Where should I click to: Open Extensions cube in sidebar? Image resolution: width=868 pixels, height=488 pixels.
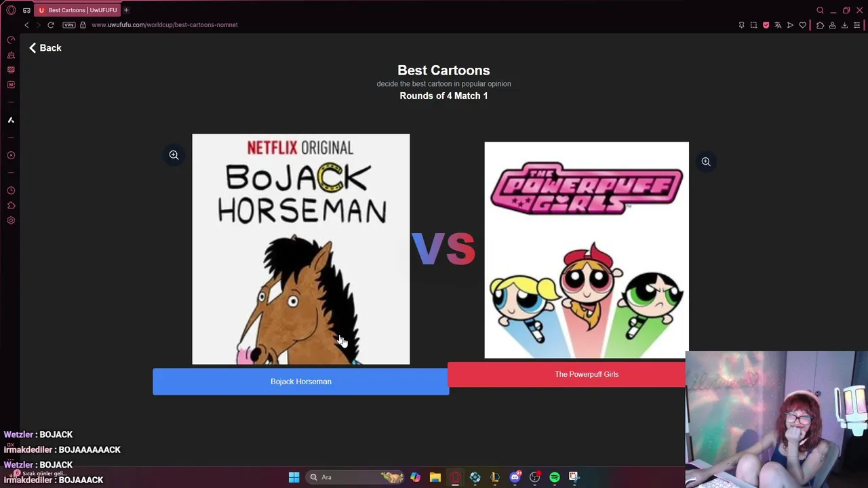point(11,205)
